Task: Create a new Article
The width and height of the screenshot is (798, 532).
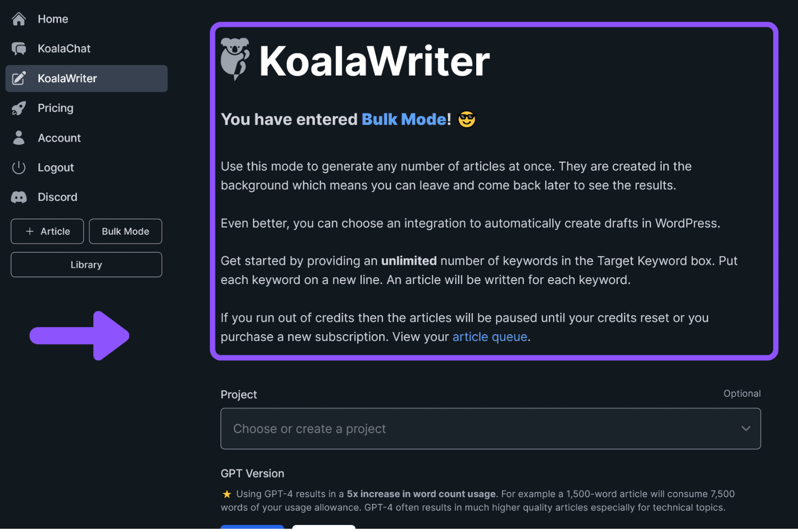Action: (47, 231)
